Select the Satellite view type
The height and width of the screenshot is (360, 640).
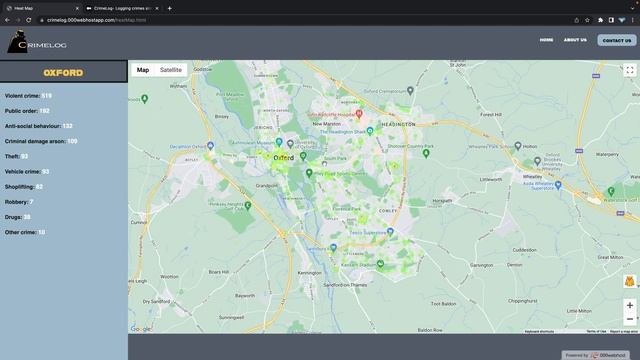click(x=171, y=70)
